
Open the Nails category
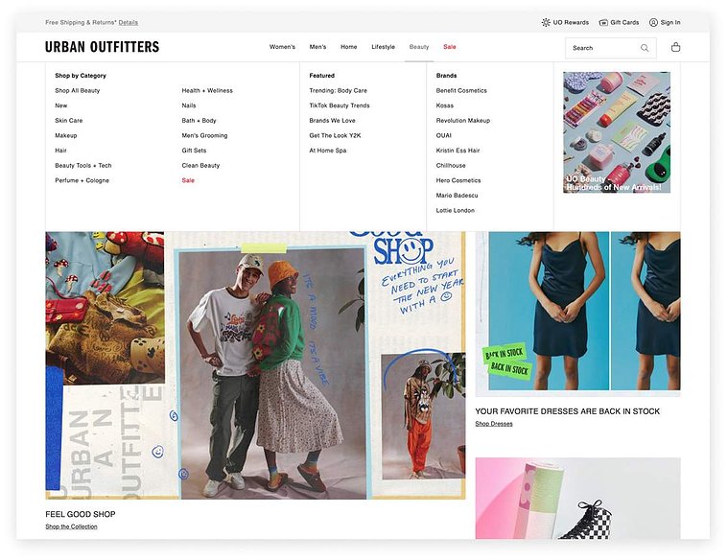(189, 105)
